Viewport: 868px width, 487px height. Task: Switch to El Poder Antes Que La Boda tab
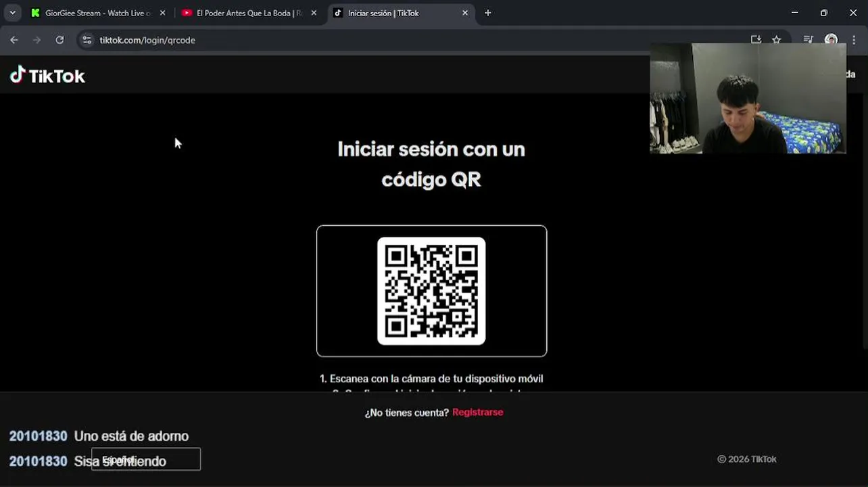(x=248, y=13)
